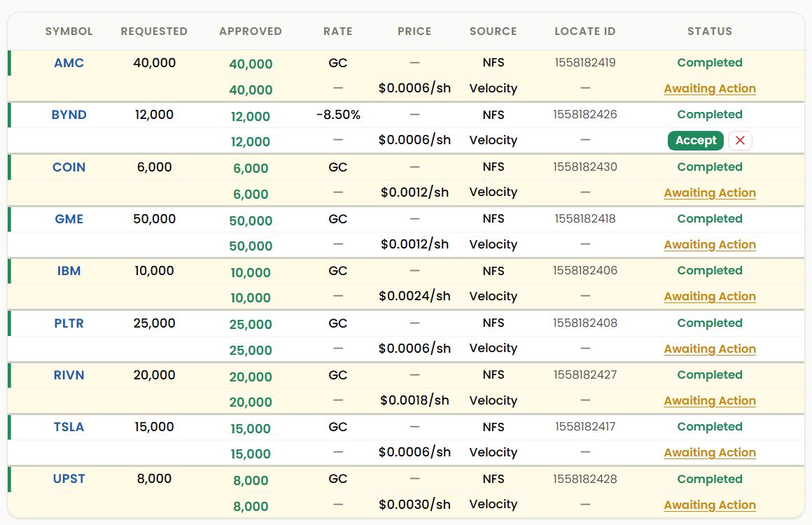The width and height of the screenshot is (812, 525).
Task: Click locate ID 1558182426
Action: tap(585, 114)
